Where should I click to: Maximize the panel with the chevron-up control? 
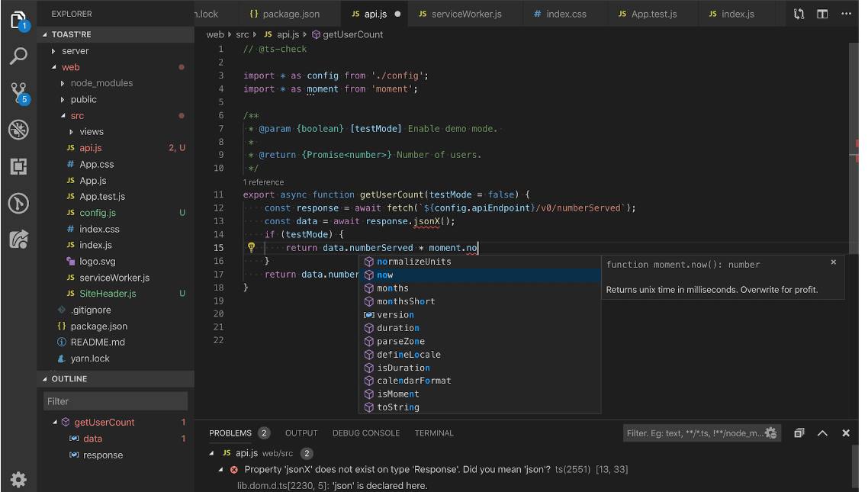point(822,433)
